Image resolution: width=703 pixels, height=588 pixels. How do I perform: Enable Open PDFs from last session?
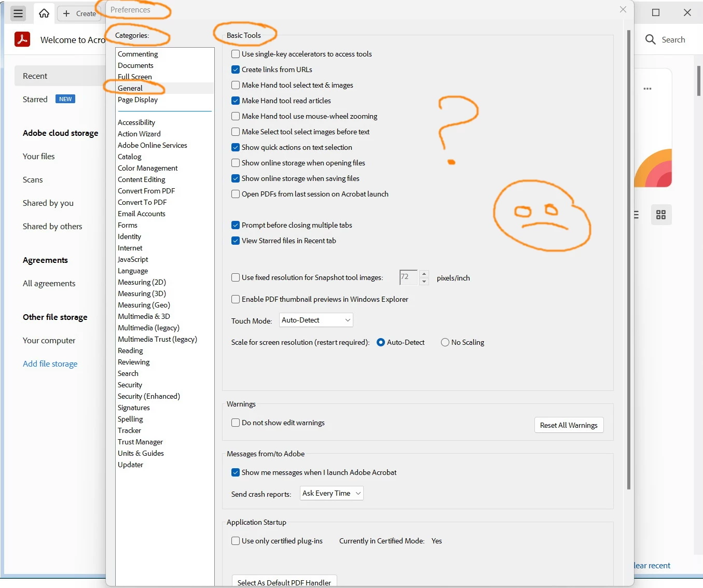point(236,194)
